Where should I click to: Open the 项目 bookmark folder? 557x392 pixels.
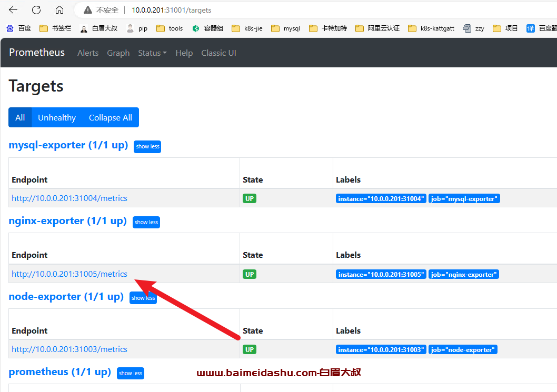pos(505,28)
